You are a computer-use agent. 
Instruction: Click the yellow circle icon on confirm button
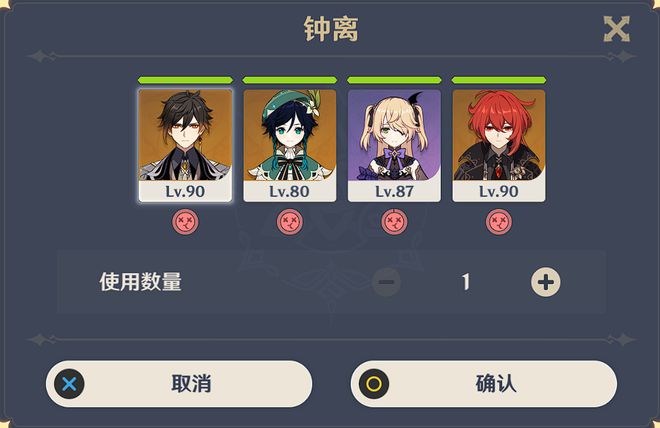(374, 384)
